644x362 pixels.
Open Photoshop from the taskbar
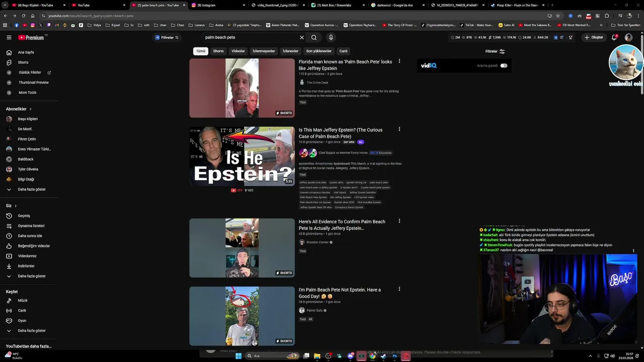[395, 356]
